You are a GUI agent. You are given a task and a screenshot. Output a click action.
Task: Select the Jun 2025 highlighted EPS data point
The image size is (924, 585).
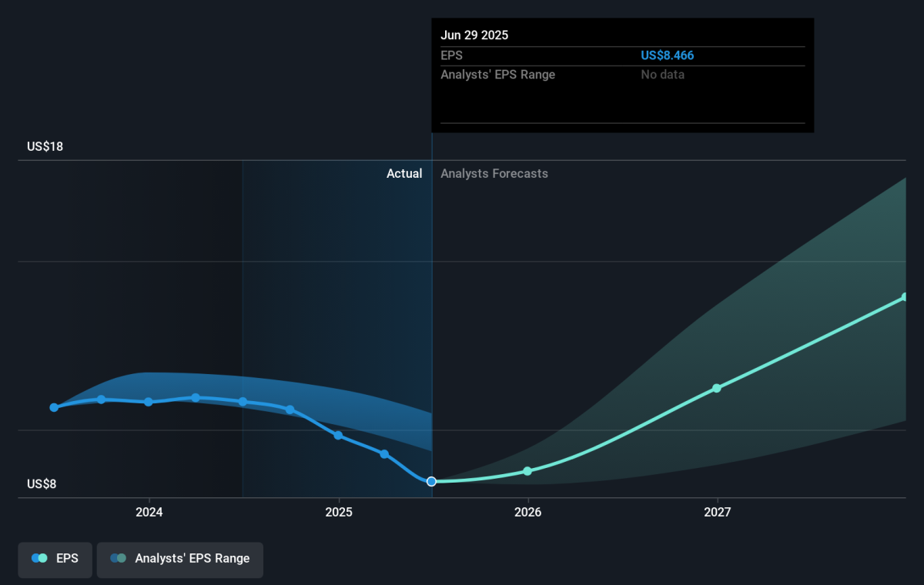tap(431, 481)
